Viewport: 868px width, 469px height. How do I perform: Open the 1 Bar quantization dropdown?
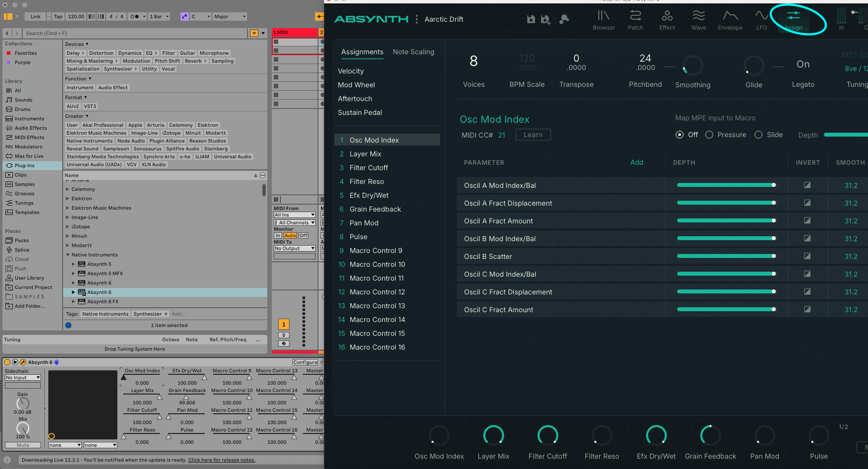coord(159,17)
